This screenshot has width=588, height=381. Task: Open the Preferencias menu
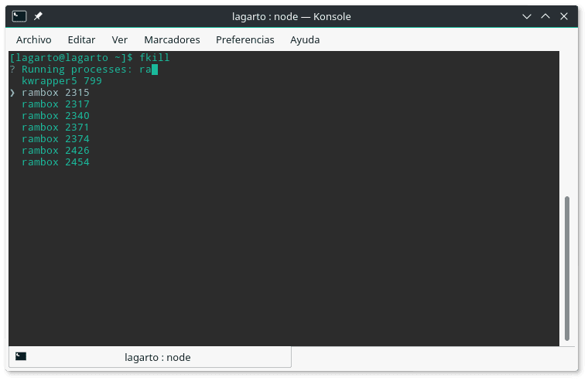(x=245, y=39)
